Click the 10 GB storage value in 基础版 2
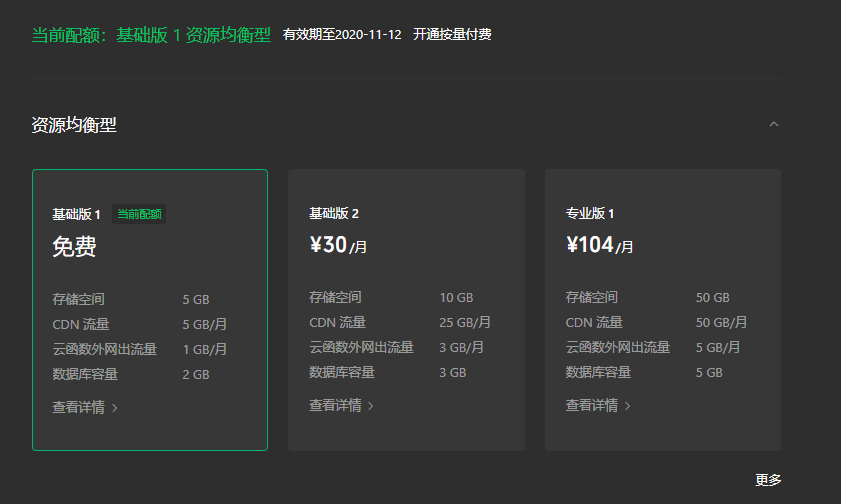841x504 pixels. pyautogui.click(x=456, y=298)
